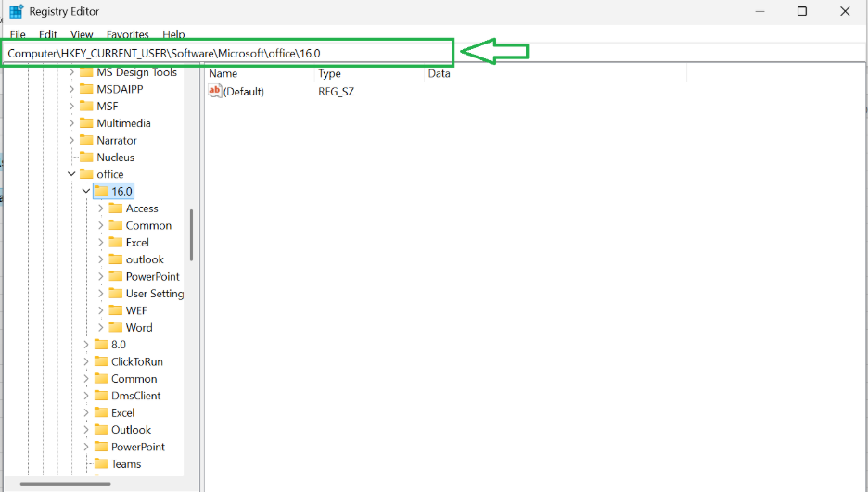The width and height of the screenshot is (868, 492).
Task: Expand the MSF key chevron
Action: click(71, 107)
